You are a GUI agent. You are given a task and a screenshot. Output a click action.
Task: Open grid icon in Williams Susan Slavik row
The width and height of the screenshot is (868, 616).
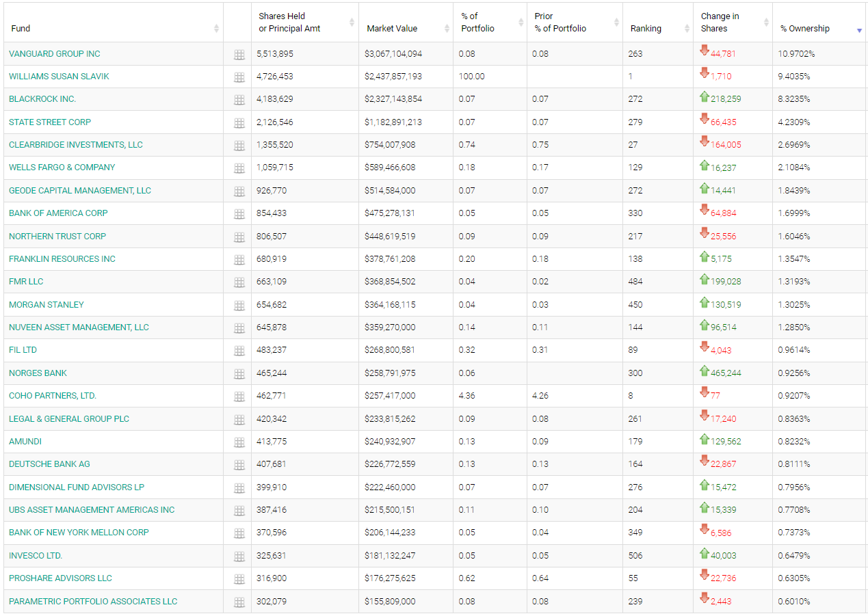click(x=239, y=77)
